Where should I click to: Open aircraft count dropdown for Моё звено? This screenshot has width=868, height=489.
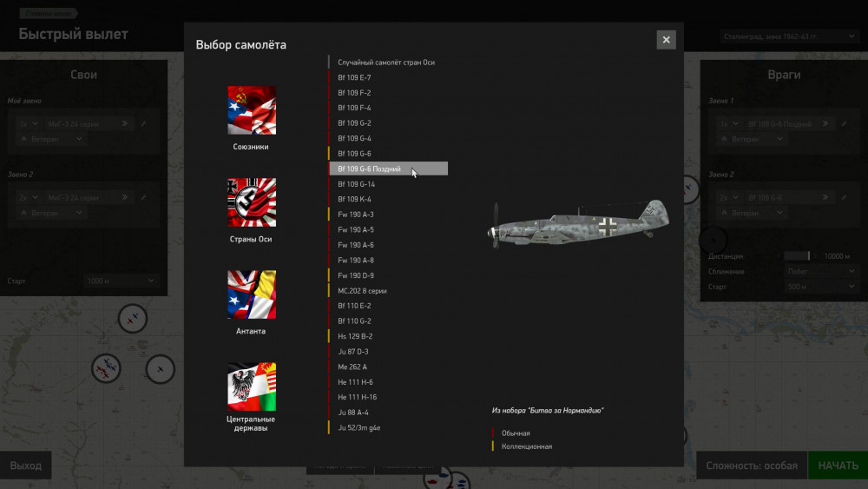click(29, 123)
